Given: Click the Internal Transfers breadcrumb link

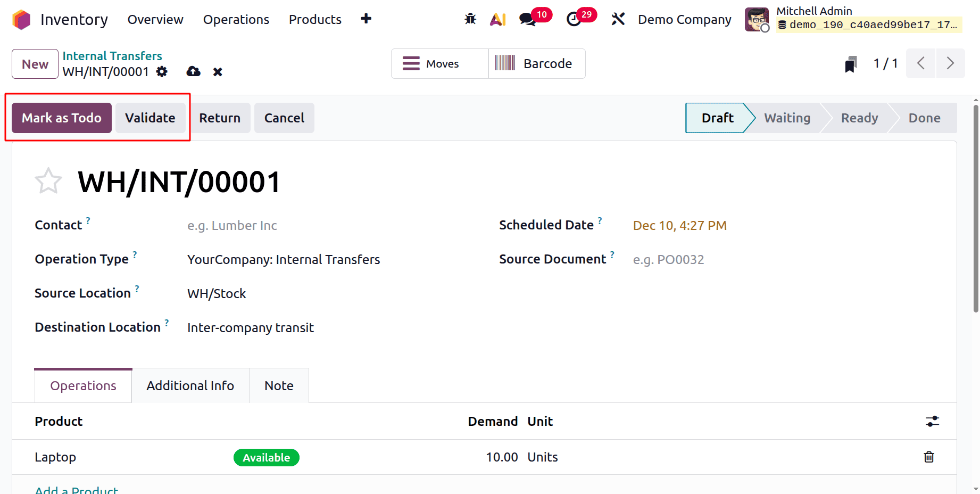Looking at the screenshot, I should (112, 56).
